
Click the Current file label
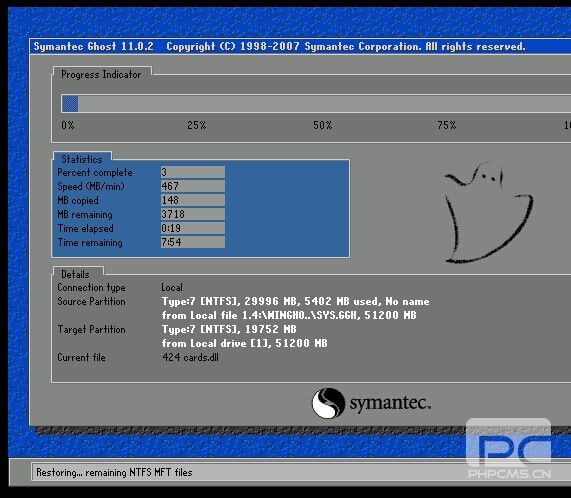(81, 357)
